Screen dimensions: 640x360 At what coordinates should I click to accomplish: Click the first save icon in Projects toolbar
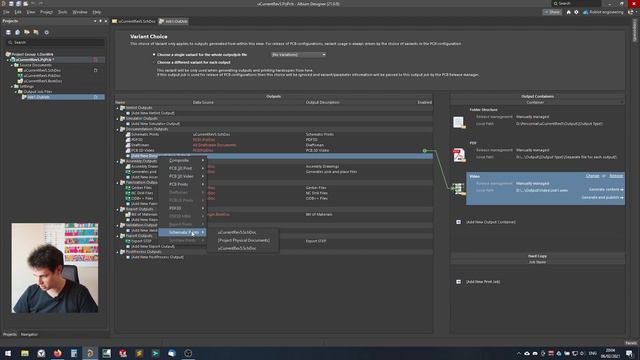(x=8, y=32)
